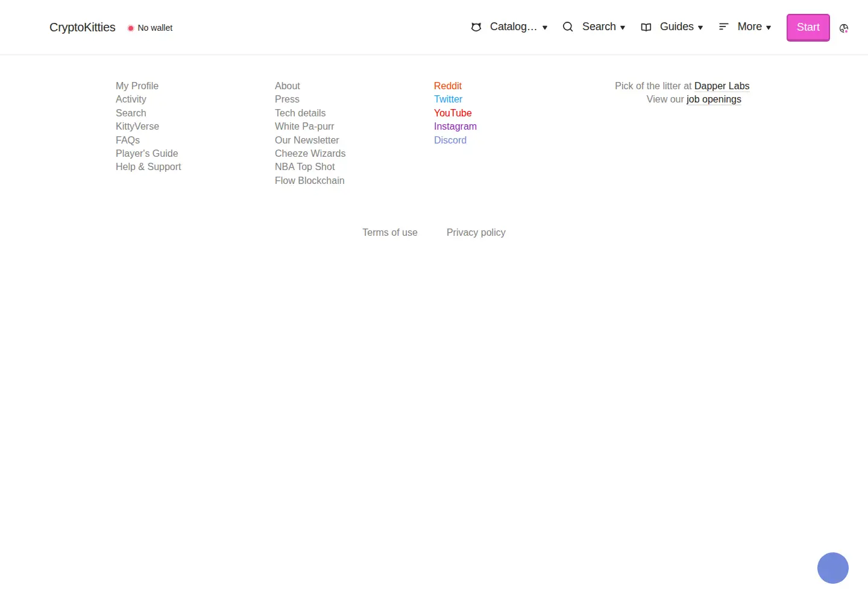Open the Tech details link
The image size is (868, 603).
(x=300, y=113)
